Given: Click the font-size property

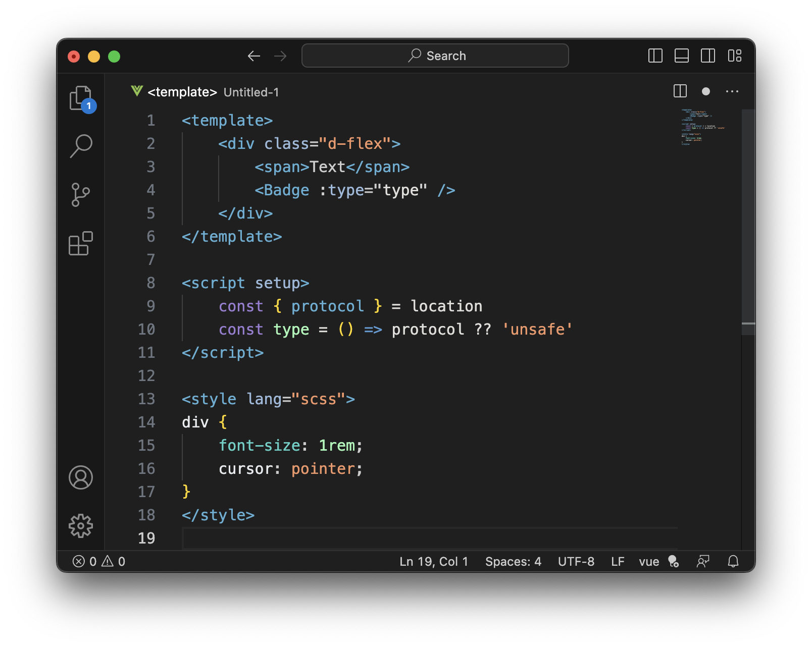Looking at the screenshot, I should click(x=260, y=446).
